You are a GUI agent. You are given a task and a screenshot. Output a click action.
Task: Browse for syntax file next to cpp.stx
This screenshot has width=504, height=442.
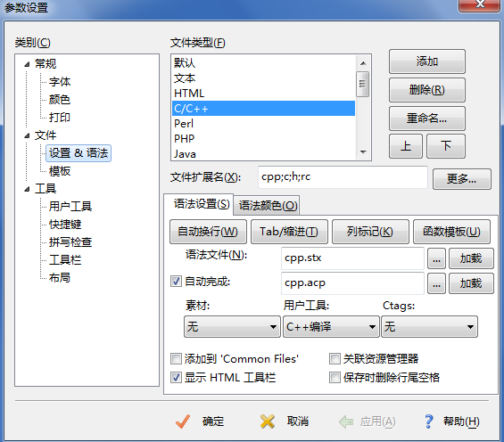436,258
